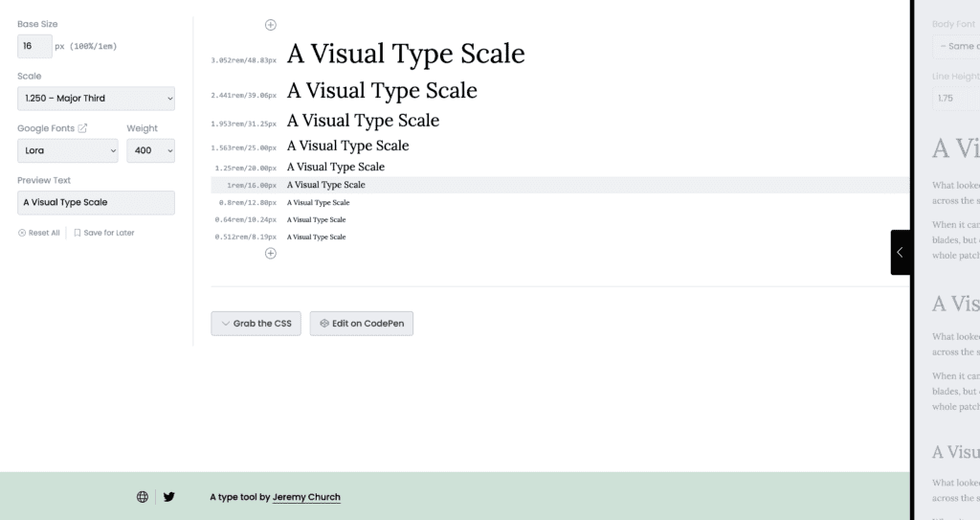Click Save for Later
Screen dimensions: 980x520
pyautogui.click(x=104, y=233)
